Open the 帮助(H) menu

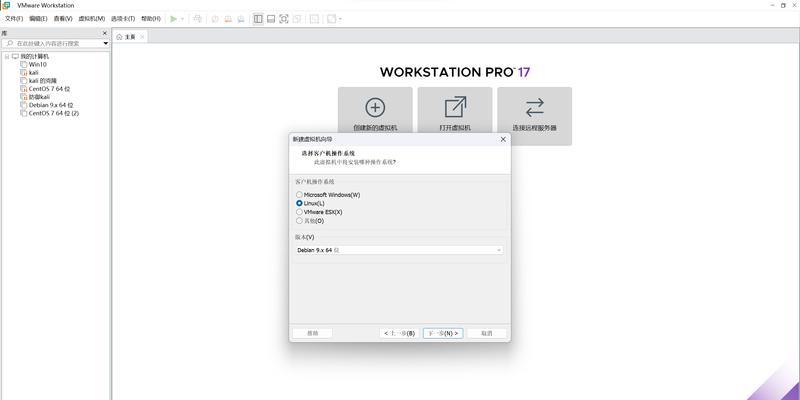(x=151, y=19)
